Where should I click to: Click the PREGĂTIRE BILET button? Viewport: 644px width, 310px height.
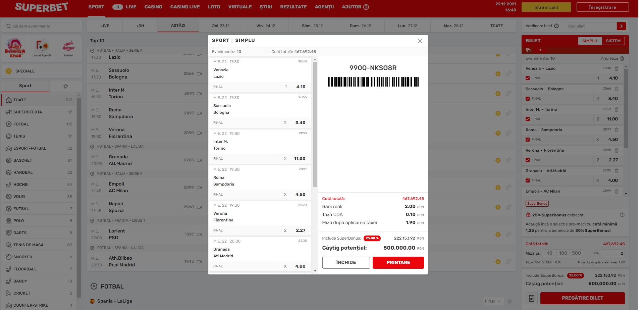pyautogui.click(x=582, y=298)
